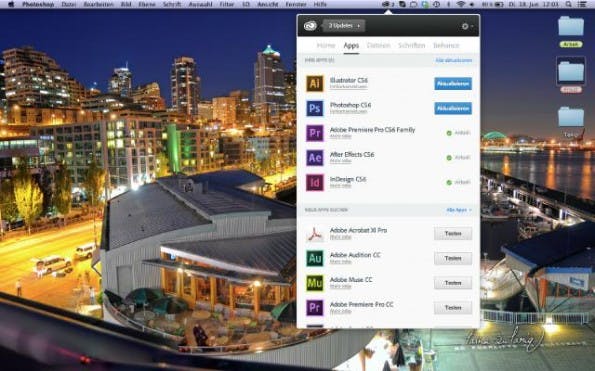This screenshot has height=371, width=595.
Task: Click the Creative Cloud logo in panel header
Action: coord(310,26)
